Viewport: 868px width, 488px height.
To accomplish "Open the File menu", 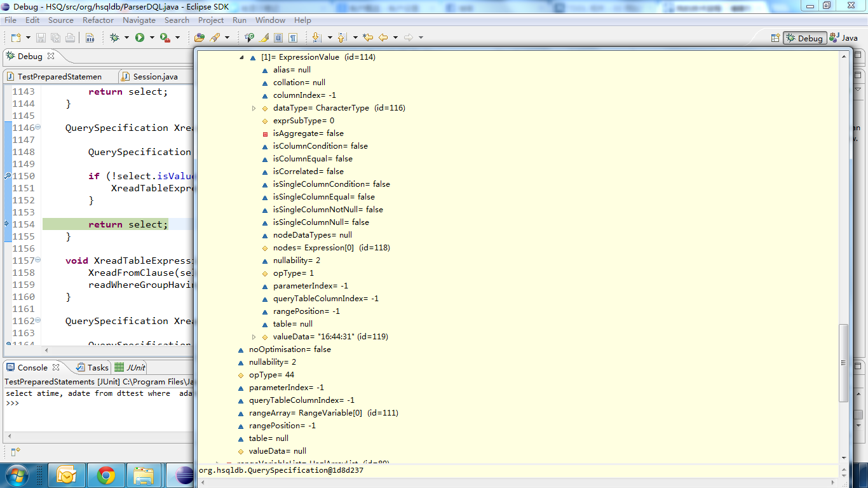I will [10, 20].
